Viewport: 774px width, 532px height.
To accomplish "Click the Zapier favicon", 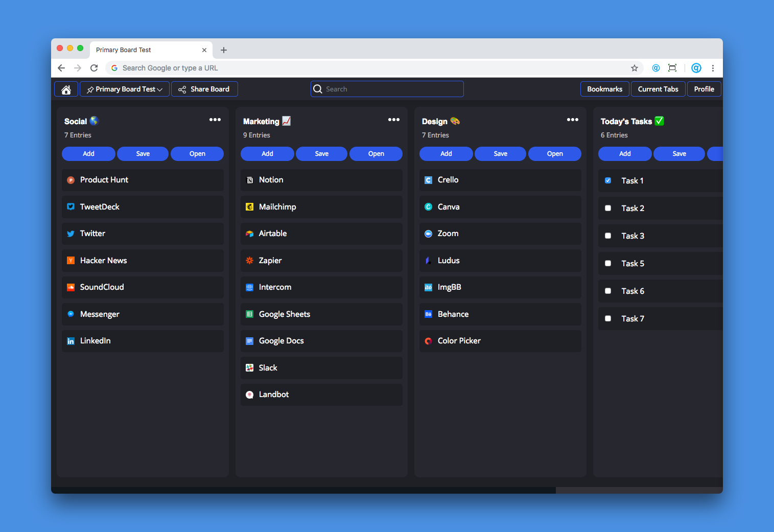I will [x=250, y=260].
